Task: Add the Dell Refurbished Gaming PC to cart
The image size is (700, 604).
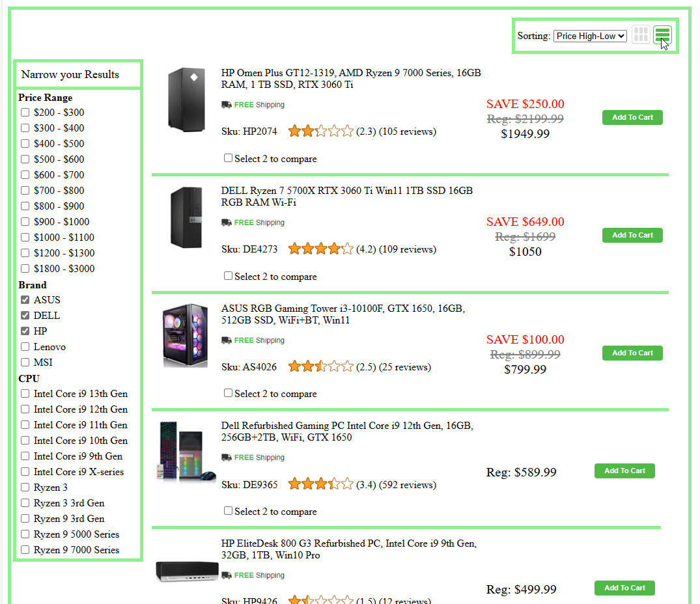Action: click(x=624, y=471)
